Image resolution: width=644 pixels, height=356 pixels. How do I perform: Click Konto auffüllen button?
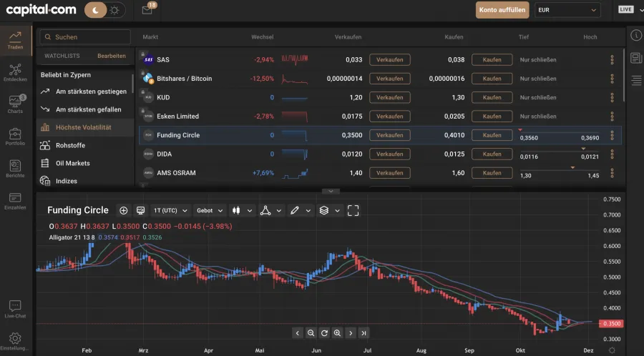click(x=502, y=10)
